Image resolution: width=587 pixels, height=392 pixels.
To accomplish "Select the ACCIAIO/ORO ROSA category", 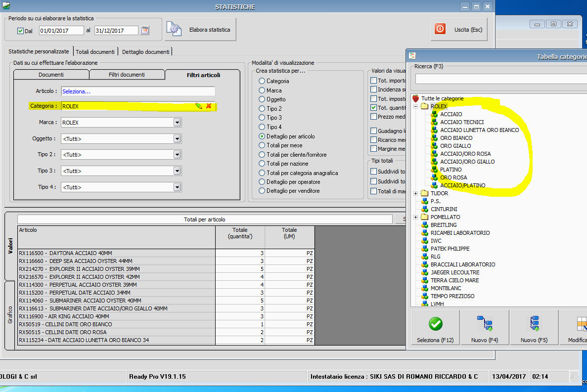I will [x=465, y=154].
